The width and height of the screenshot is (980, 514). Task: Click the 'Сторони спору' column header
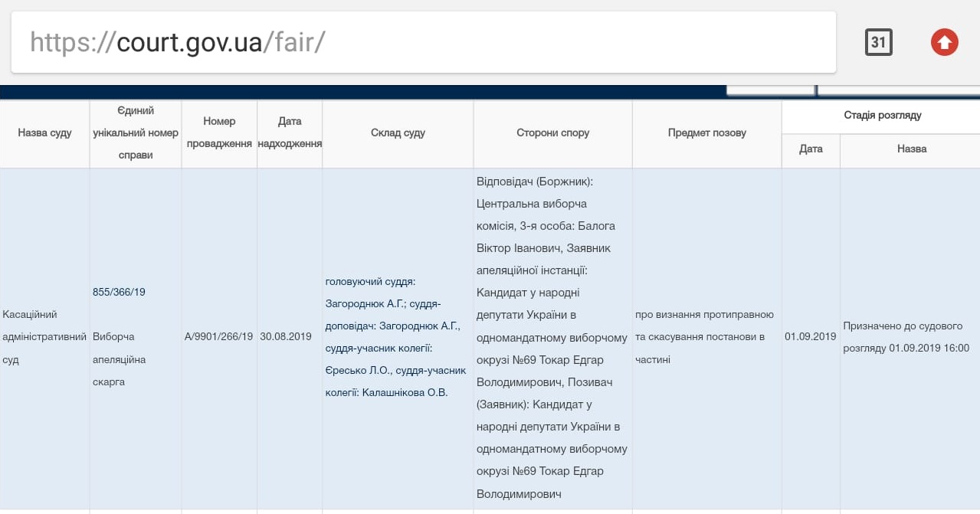coord(552,133)
